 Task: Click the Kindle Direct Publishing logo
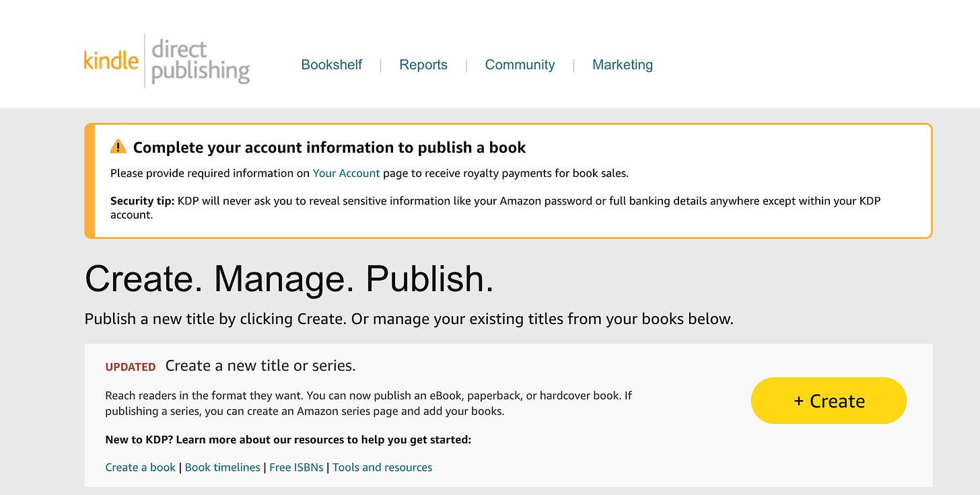coord(167,61)
